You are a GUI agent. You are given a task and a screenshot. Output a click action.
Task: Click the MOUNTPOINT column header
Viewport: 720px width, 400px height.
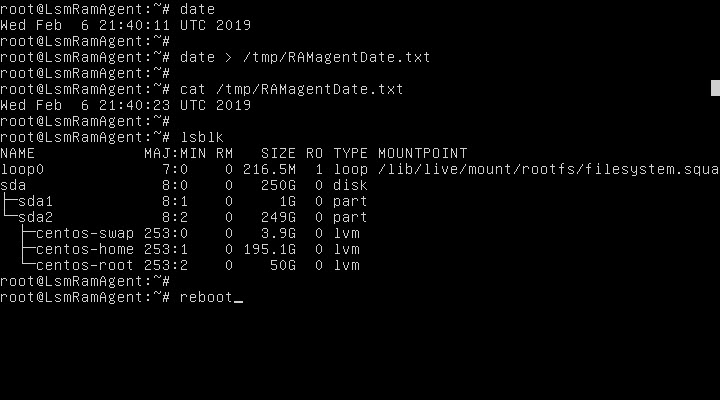point(422,153)
